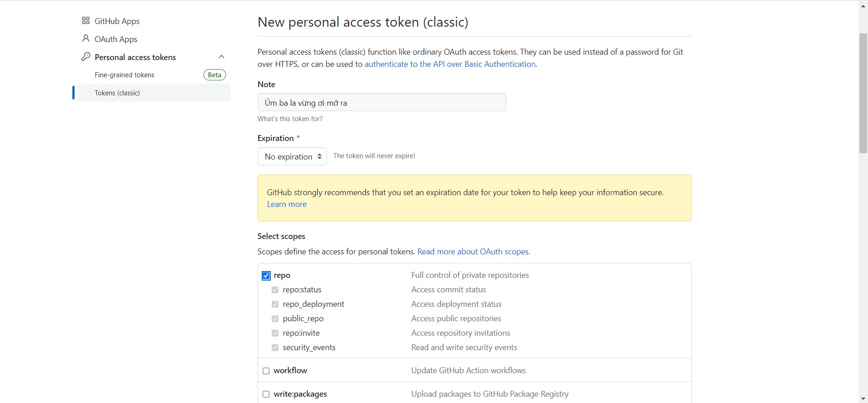Click the page's vertical scrollbar thumb

[x=863, y=93]
